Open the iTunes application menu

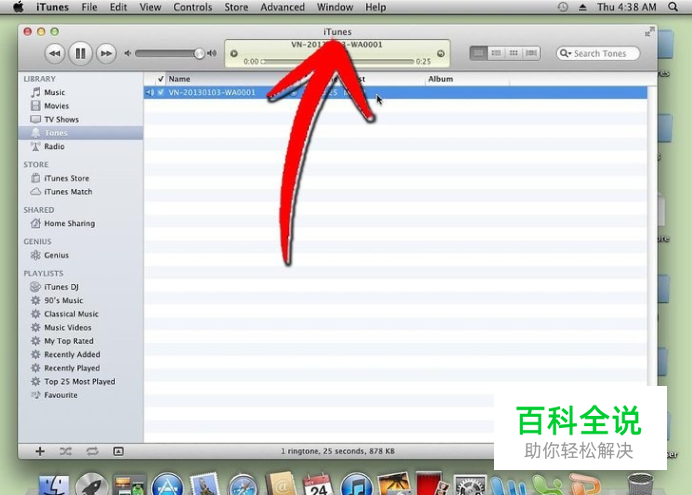[x=52, y=7]
